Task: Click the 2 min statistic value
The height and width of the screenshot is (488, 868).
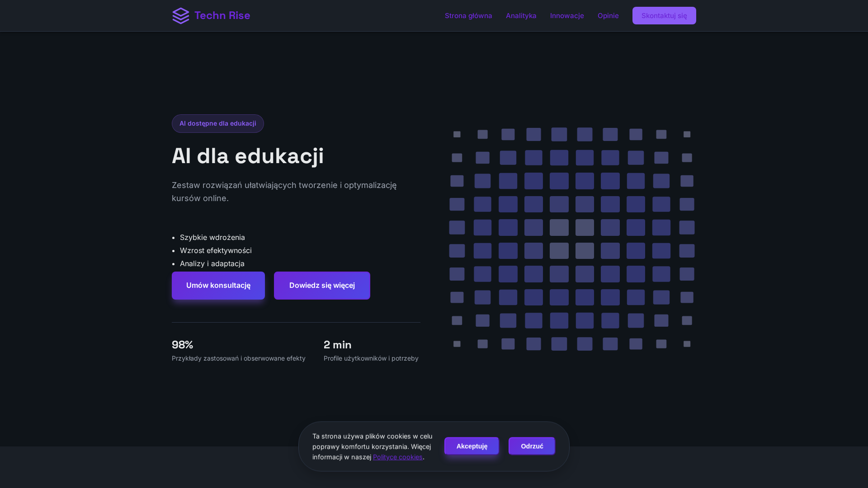Action: 338,345
